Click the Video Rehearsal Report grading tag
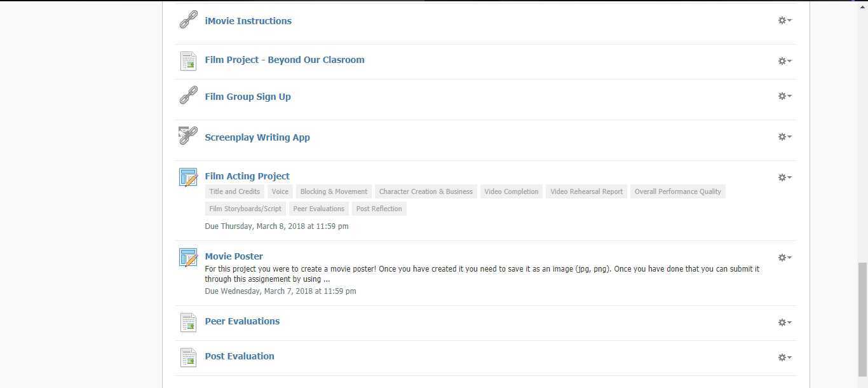 pos(586,191)
